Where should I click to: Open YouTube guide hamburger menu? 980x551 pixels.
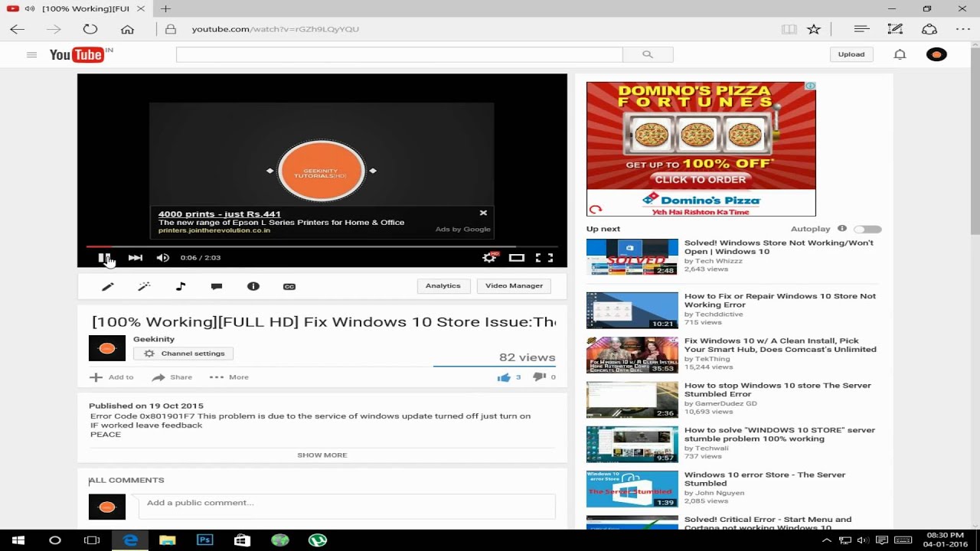31,54
